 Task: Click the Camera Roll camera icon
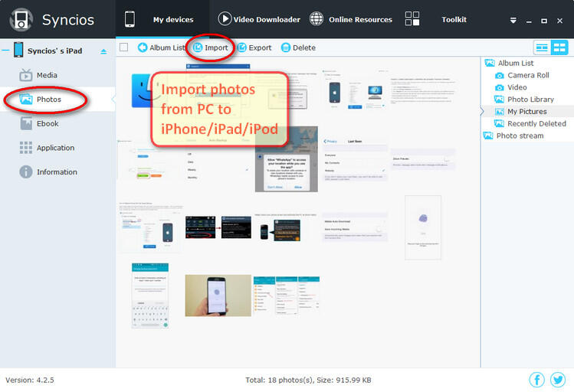tap(500, 76)
